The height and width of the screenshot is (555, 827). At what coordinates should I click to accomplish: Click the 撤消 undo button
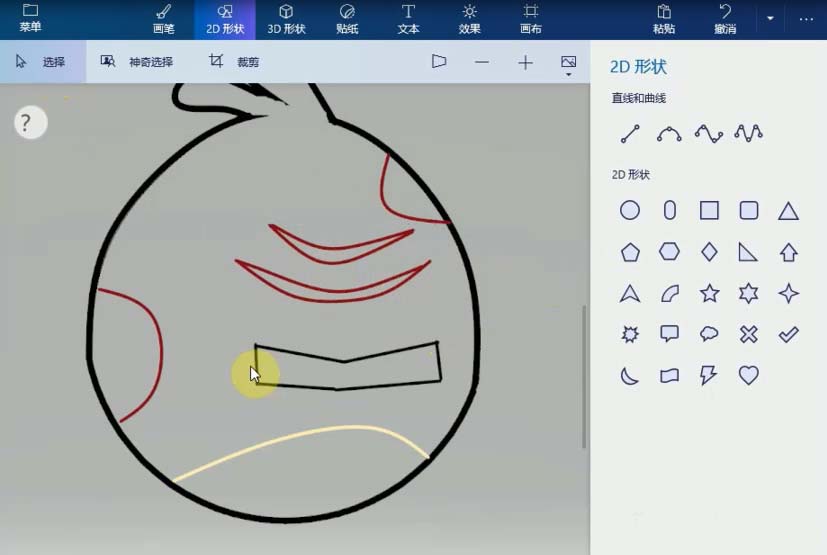click(725, 20)
